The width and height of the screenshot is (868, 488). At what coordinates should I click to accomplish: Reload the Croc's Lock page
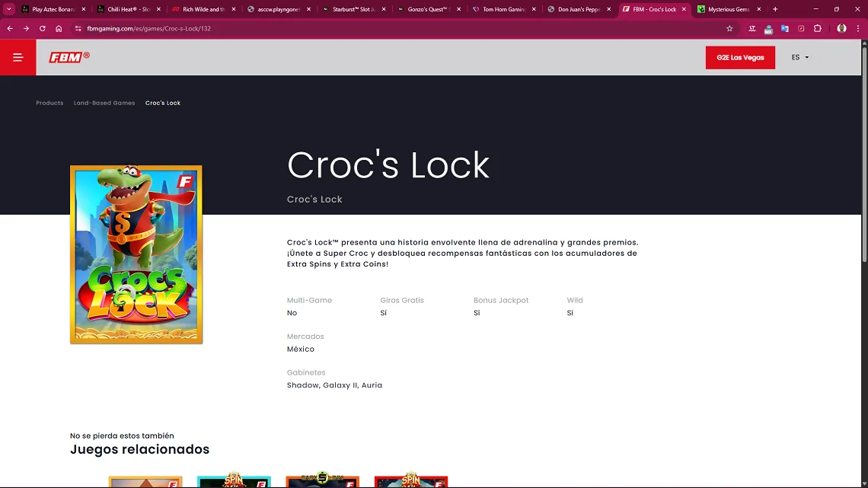(x=42, y=28)
